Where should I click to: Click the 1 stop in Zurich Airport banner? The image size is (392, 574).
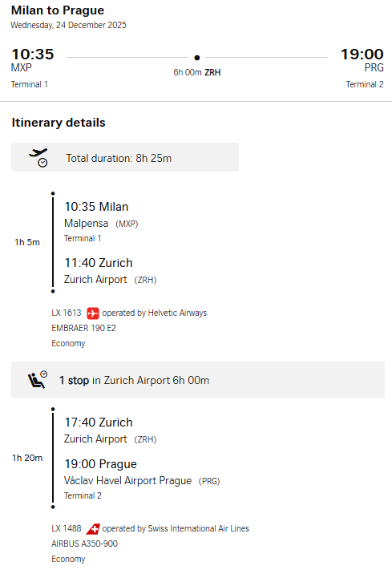(x=198, y=380)
